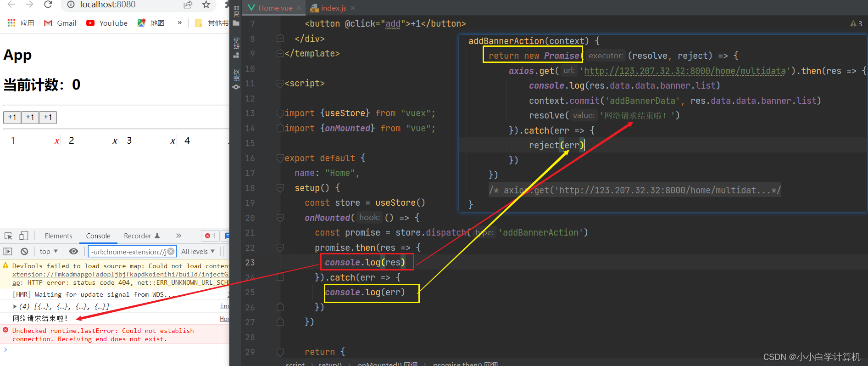This screenshot has width=868, height=366.
Task: Select the Unchecked runtime.lastError message
Action: [103, 335]
